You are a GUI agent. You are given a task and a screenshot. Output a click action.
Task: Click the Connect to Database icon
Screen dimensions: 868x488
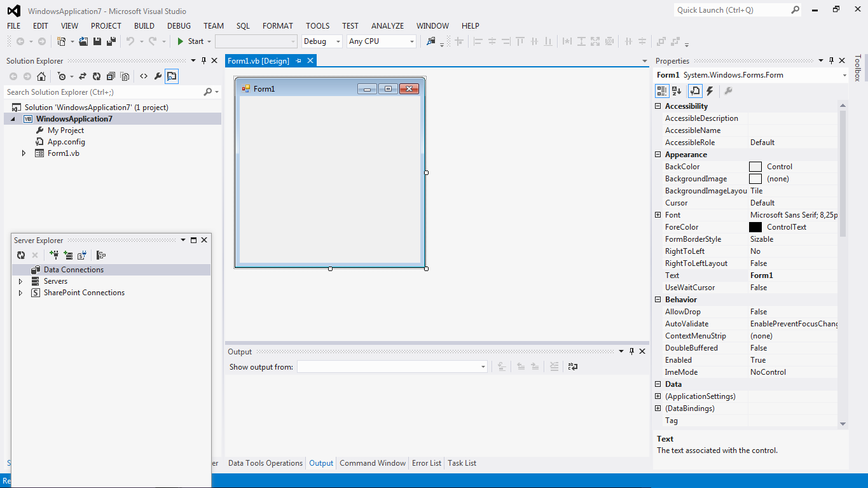tap(54, 254)
